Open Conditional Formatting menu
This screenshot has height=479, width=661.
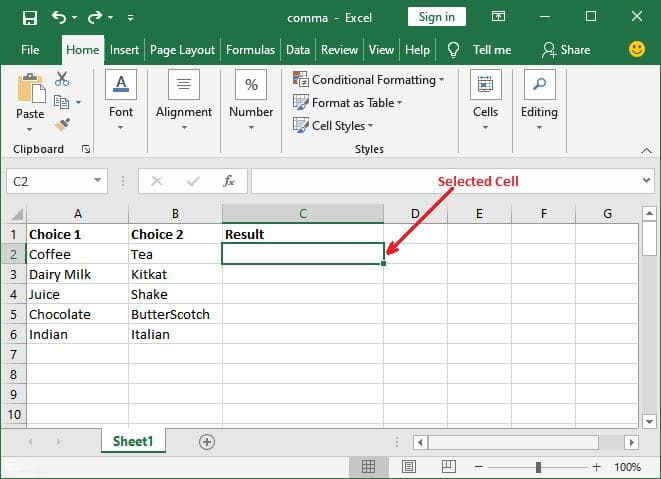[369, 80]
